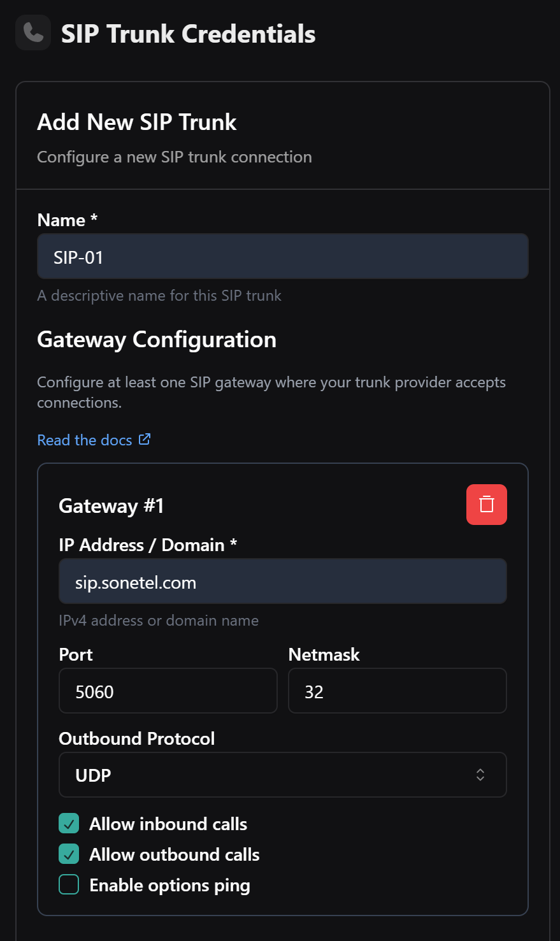Click the "Allow inbound calls" label text

[x=168, y=824]
